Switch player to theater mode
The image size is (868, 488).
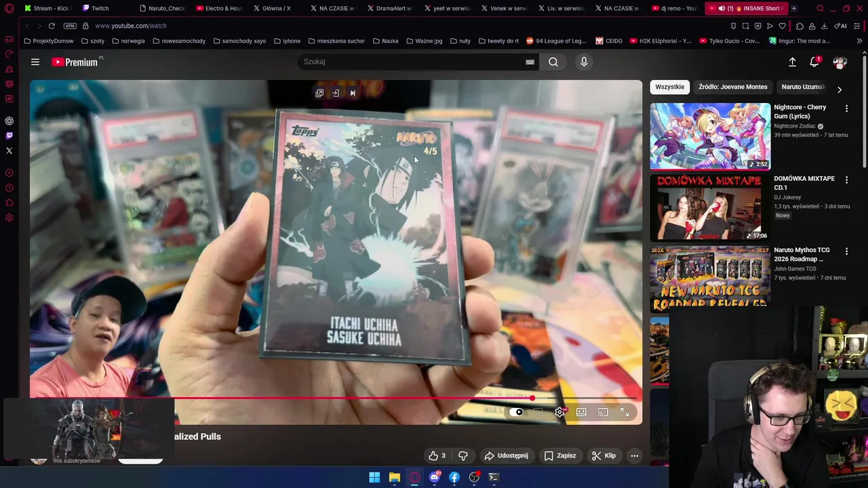pyautogui.click(x=581, y=412)
